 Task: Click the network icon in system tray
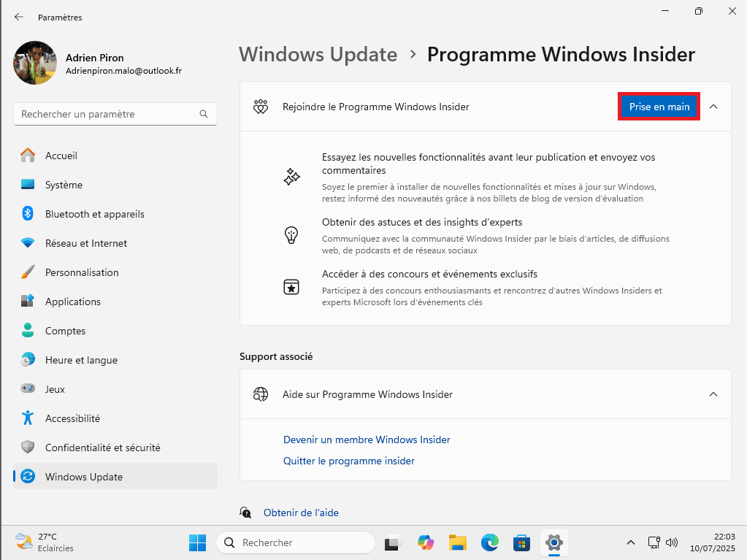point(654,542)
